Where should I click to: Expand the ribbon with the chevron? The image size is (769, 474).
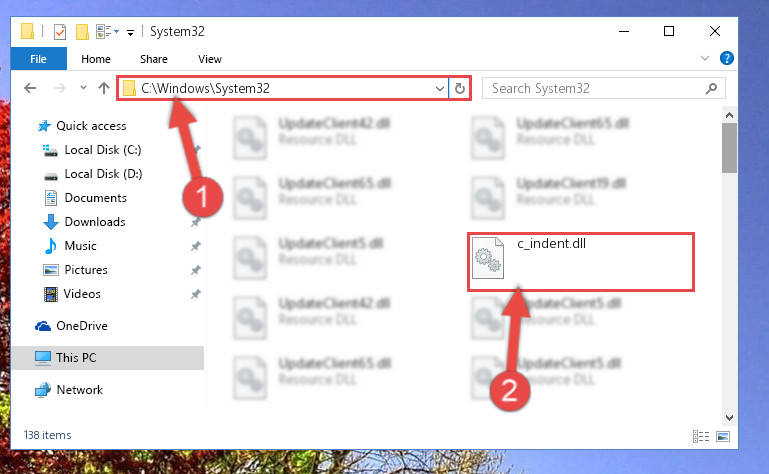(x=705, y=58)
